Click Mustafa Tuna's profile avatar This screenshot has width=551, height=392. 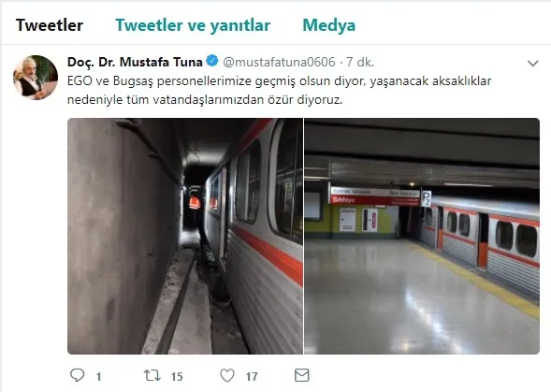coord(36,78)
